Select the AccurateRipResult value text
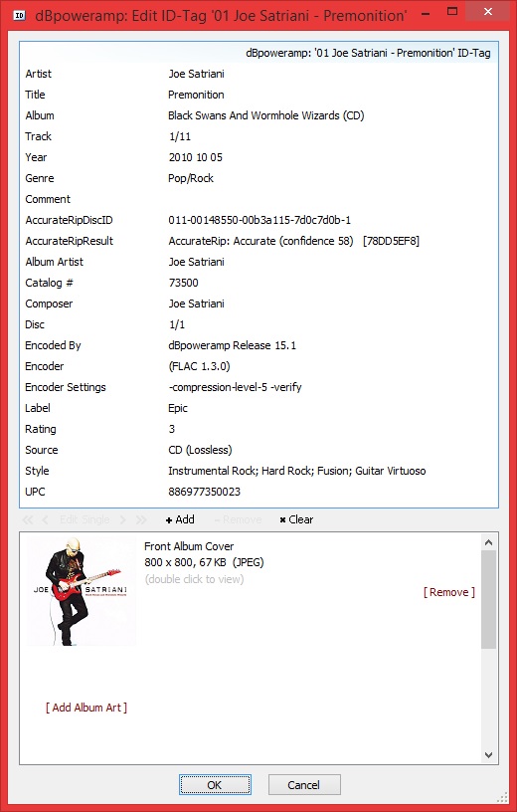Screen dimensions: 517x812 click(x=293, y=241)
